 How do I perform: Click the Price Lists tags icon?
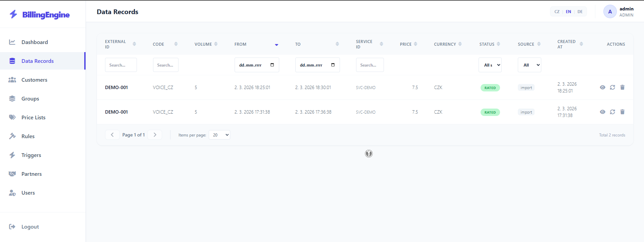pyautogui.click(x=12, y=117)
